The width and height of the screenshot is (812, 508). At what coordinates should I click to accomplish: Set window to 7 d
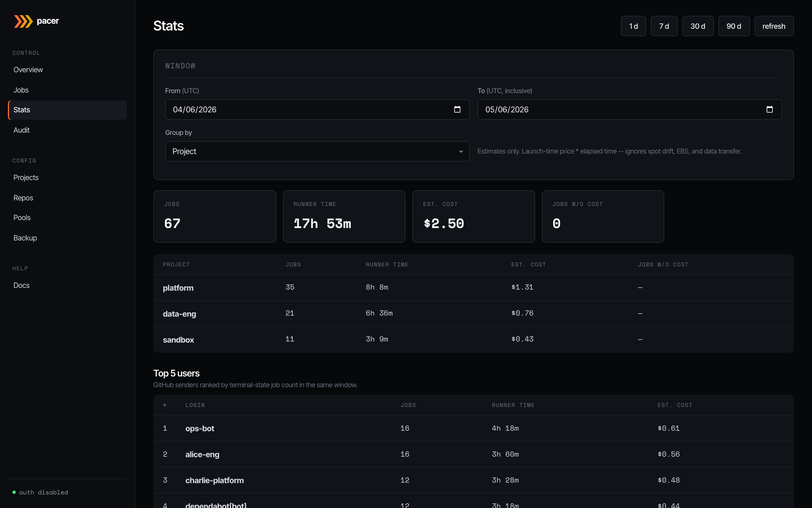(664, 26)
